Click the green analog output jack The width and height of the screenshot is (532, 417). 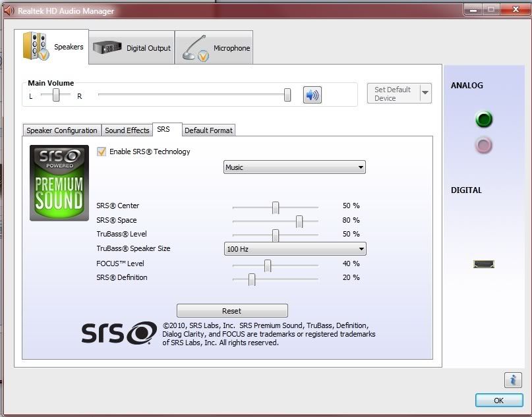click(484, 119)
